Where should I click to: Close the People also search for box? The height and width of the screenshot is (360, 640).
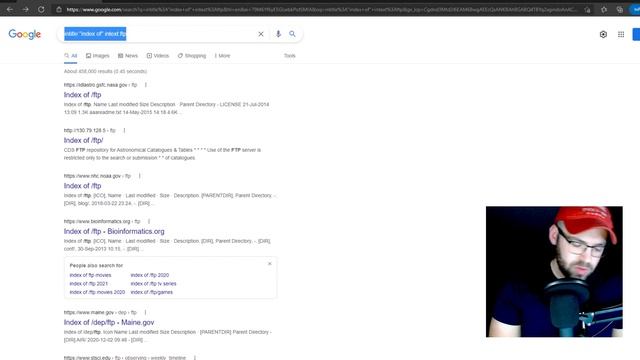[270, 264]
